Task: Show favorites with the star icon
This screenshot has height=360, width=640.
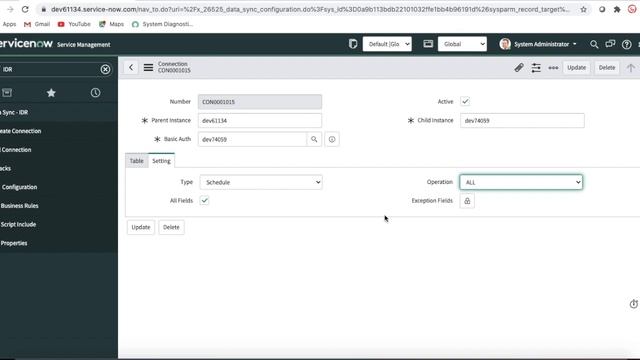Action: (x=51, y=93)
